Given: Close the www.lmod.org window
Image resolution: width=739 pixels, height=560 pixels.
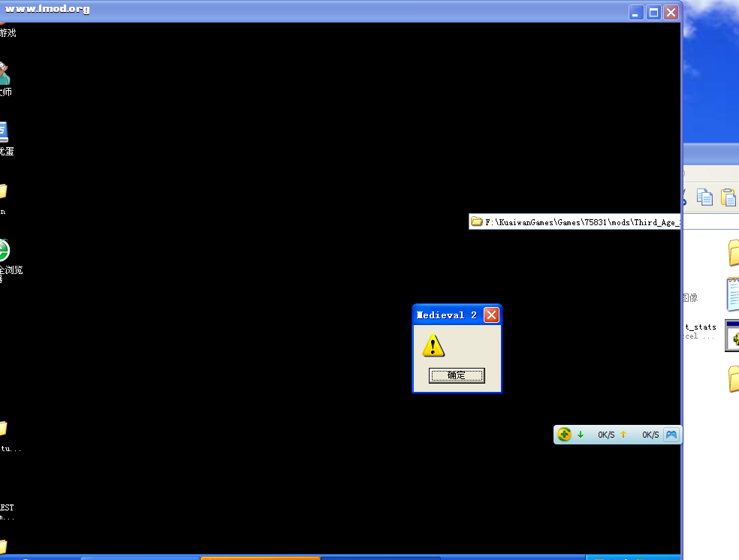Looking at the screenshot, I should click(x=671, y=12).
